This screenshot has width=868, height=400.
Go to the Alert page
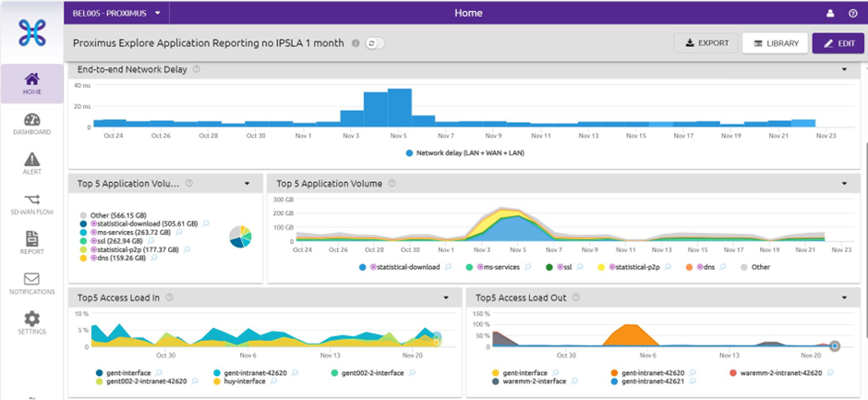point(31,164)
